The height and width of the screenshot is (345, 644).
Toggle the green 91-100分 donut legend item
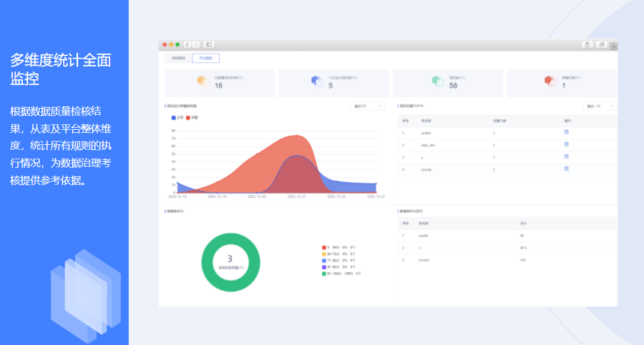[342, 273]
